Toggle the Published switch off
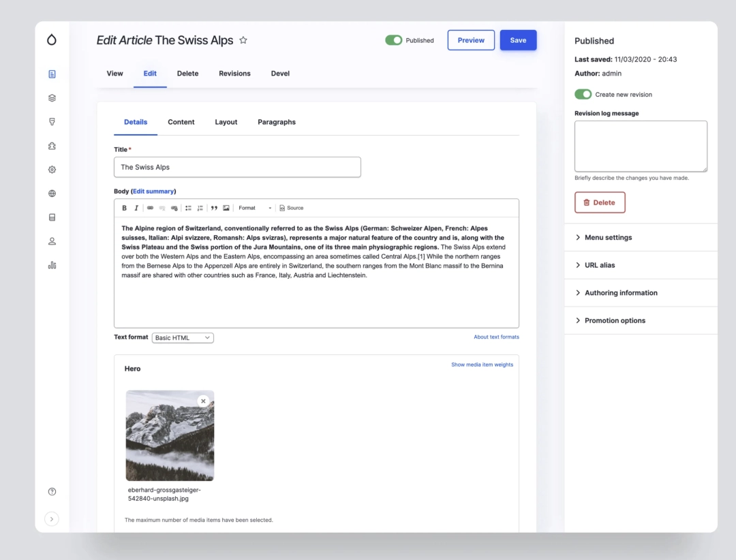The height and width of the screenshot is (560, 736). 393,40
